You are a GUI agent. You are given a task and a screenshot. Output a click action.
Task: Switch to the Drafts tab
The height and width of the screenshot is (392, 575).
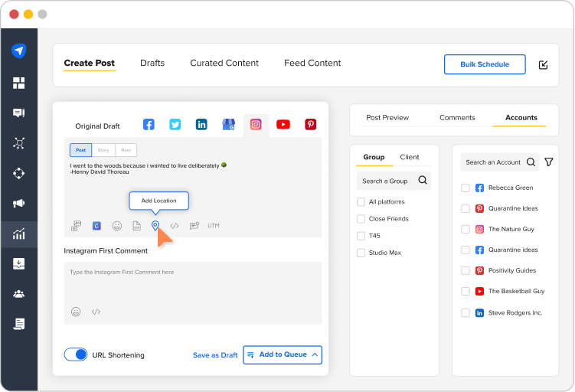tap(152, 64)
